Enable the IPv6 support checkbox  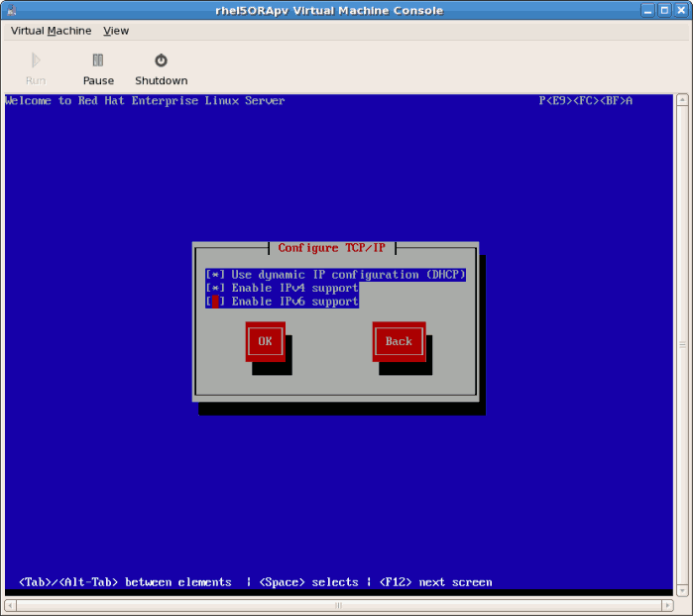pyautogui.click(x=215, y=302)
